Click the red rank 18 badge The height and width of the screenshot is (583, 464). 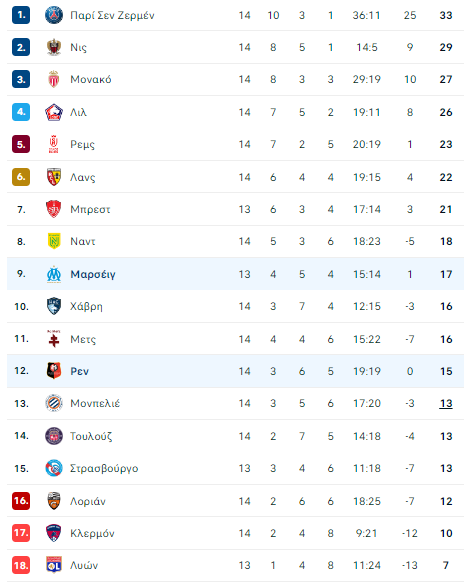21,565
